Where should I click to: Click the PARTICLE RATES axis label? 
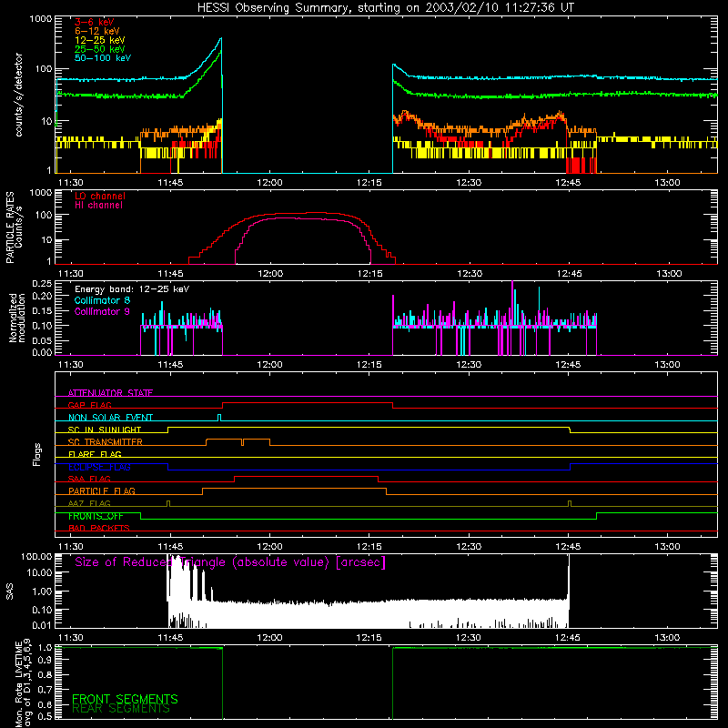click(10, 227)
